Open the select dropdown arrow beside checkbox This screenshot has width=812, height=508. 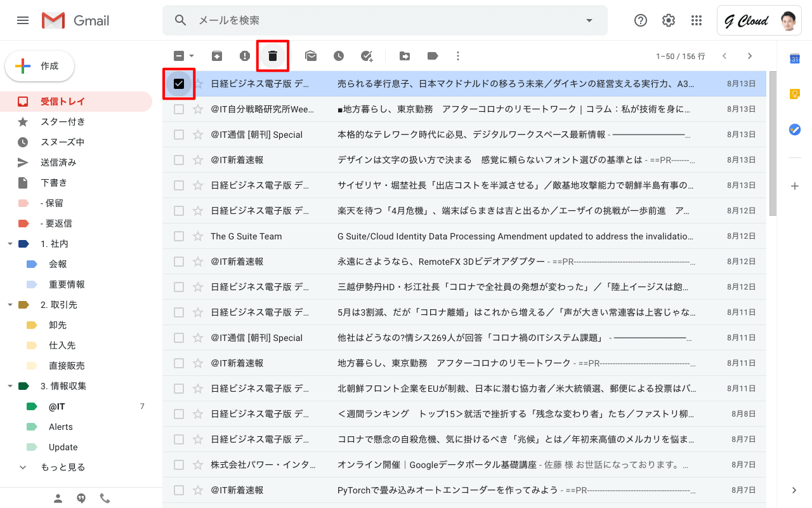pyautogui.click(x=192, y=56)
